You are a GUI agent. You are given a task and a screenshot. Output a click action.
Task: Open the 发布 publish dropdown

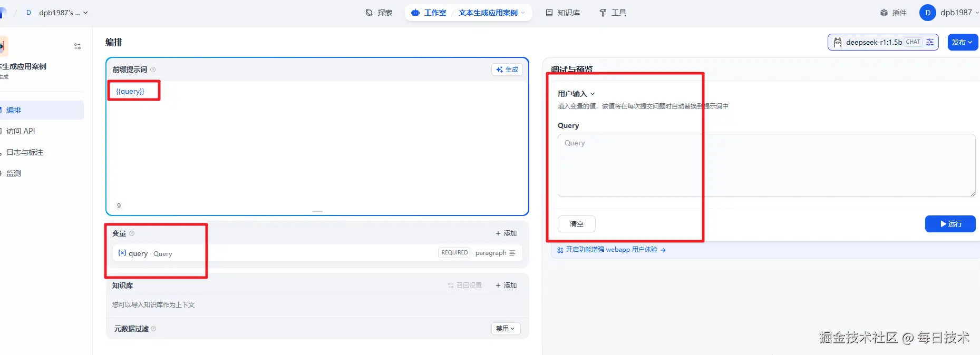(x=963, y=42)
